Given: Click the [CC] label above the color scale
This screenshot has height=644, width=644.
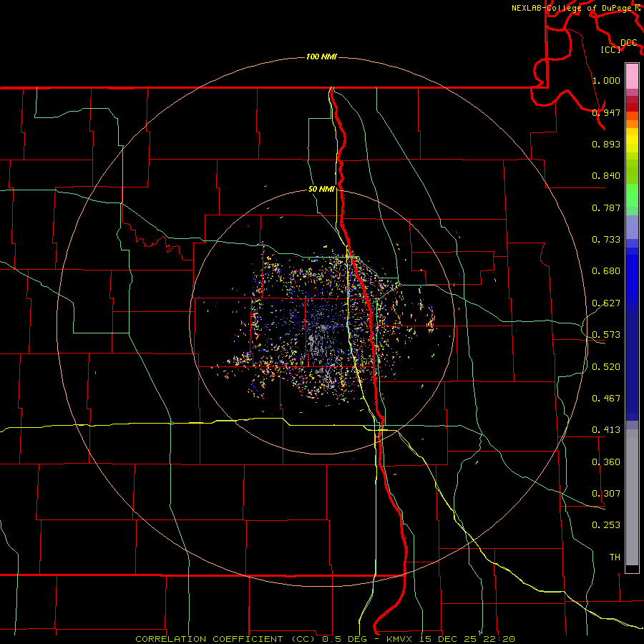Looking at the screenshot, I should point(611,49).
